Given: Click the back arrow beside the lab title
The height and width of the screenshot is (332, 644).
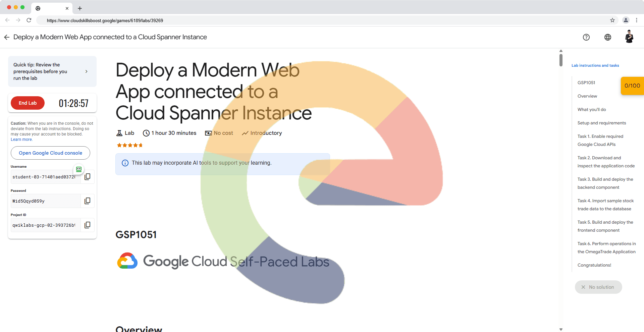Looking at the screenshot, I should pyautogui.click(x=7, y=37).
